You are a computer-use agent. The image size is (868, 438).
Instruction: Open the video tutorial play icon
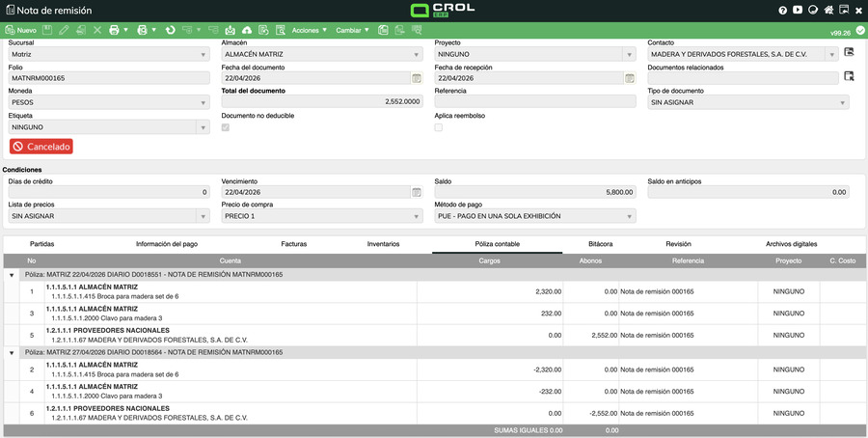799,11
